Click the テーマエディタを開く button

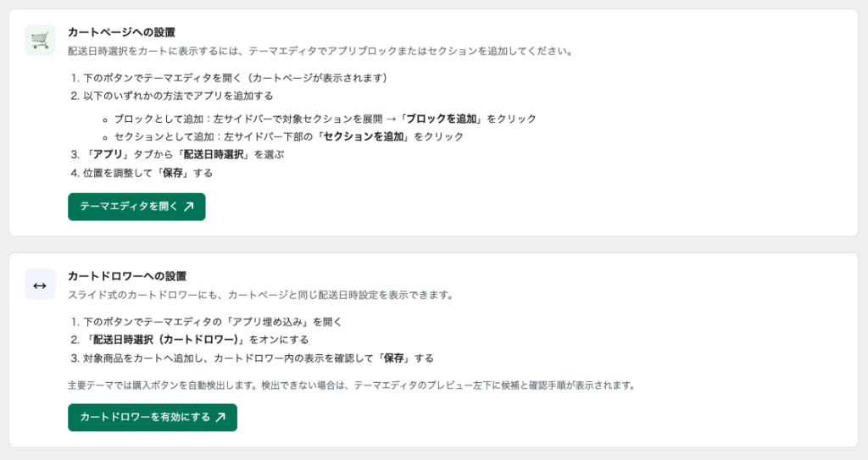(136, 207)
